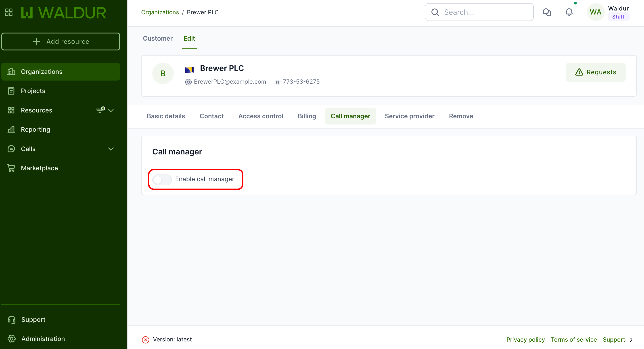Open Reporting via its chart icon
Screen dimensions: 644x349
tap(11, 129)
